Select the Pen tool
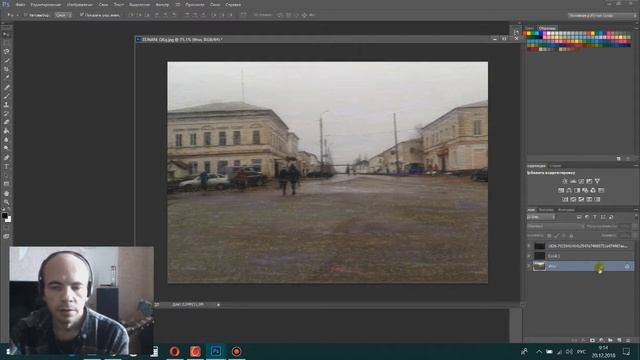This screenshot has height=360, width=640. pos(7,158)
